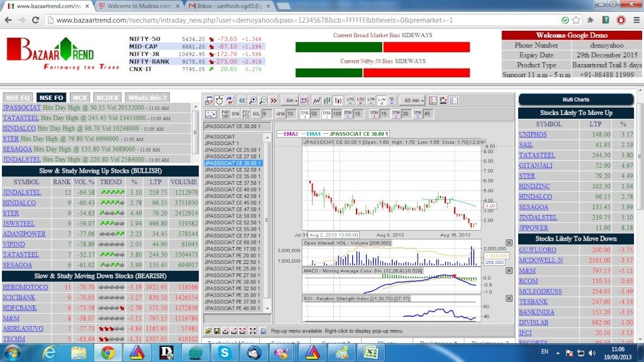Image resolution: width=644 pixels, height=362 pixels.
Task: Toggle the WMA overlay
Action: click(280, 114)
